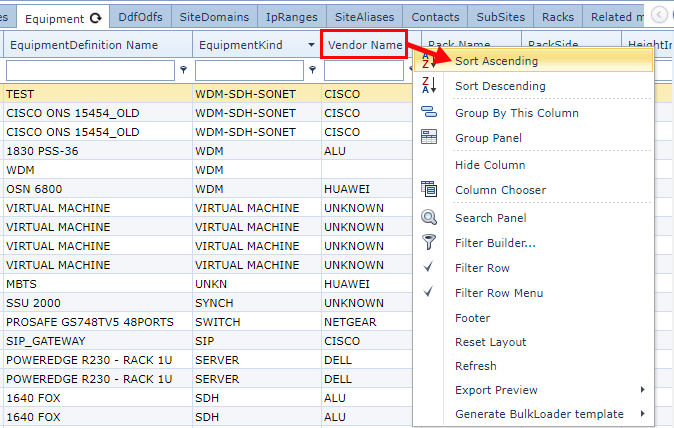Click the Search Panel magnifier icon

[x=429, y=218]
